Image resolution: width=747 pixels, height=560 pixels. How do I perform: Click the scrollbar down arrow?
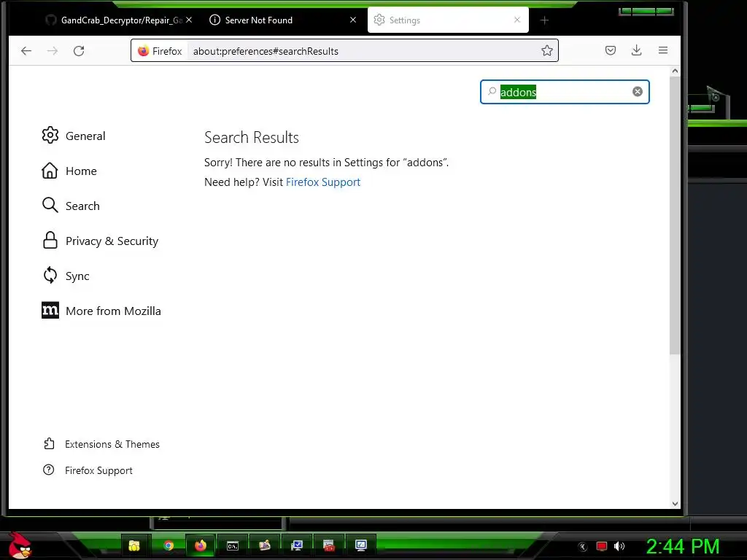tap(675, 503)
